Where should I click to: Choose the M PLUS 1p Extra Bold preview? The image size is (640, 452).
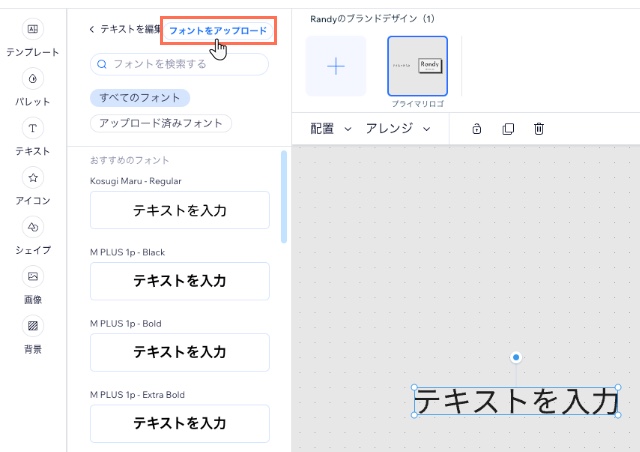point(180,423)
